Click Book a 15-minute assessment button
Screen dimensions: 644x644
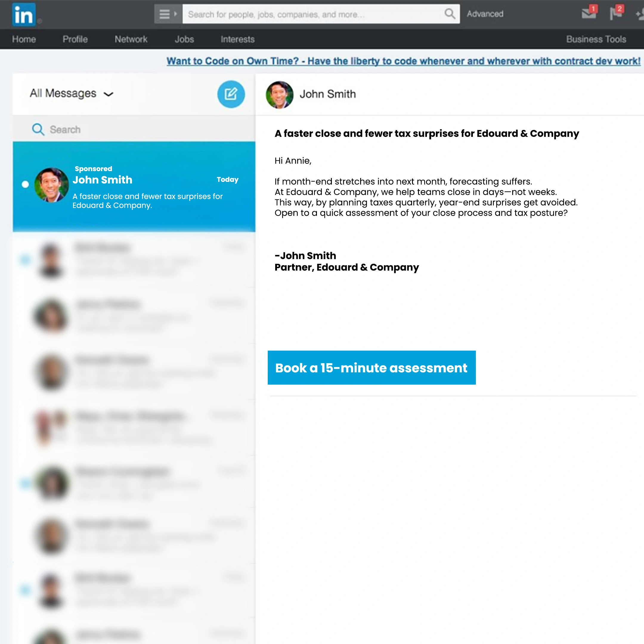[x=371, y=367]
